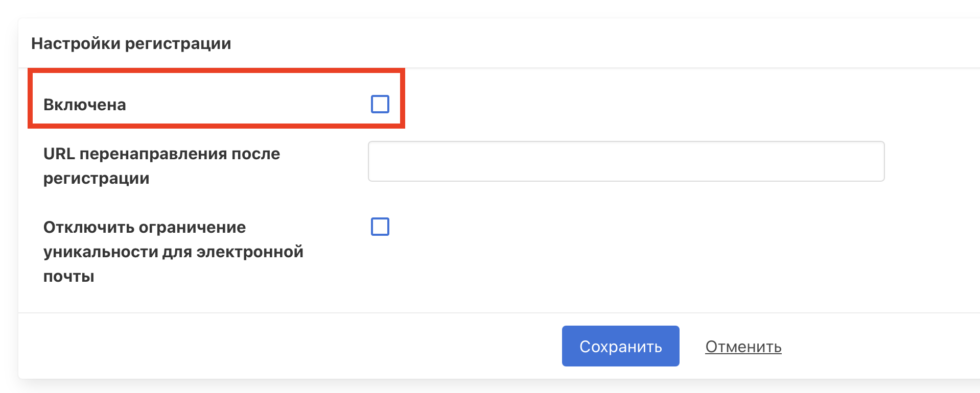Turn on registration with the first checkbox
This screenshot has height=393, width=980.
380,104
